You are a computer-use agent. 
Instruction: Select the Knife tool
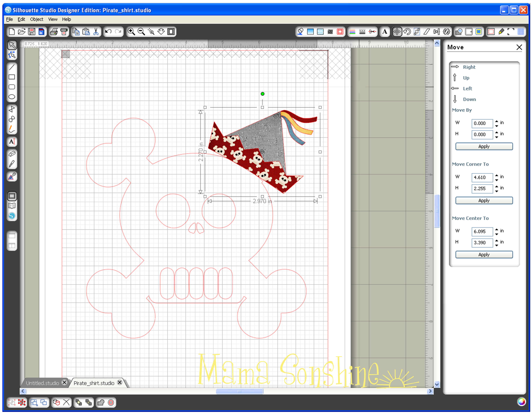coord(12,164)
